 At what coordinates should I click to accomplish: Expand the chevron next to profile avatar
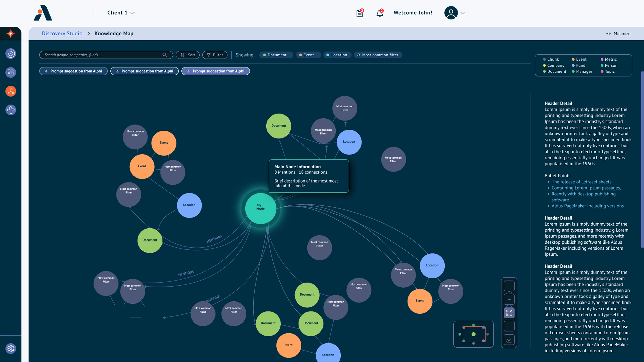point(463,13)
